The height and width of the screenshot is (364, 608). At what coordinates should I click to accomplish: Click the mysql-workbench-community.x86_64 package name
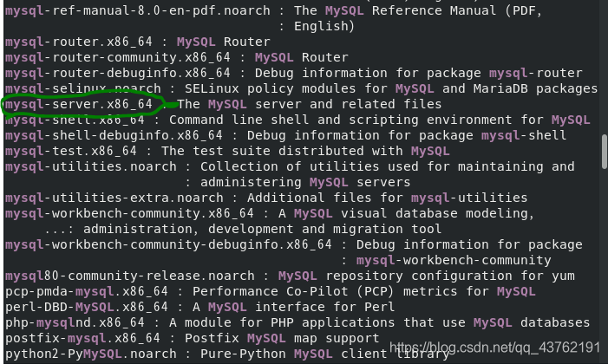(129, 213)
